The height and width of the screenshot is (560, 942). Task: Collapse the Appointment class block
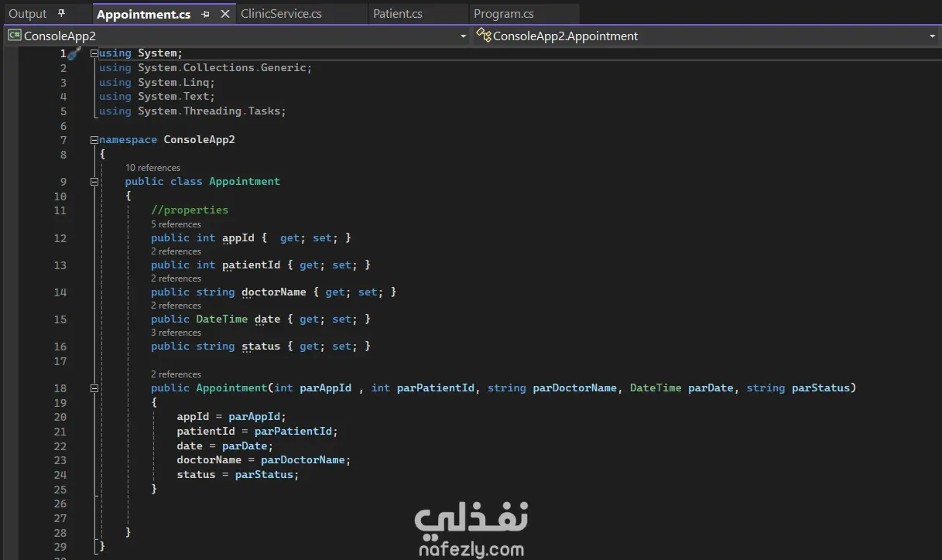[94, 182]
